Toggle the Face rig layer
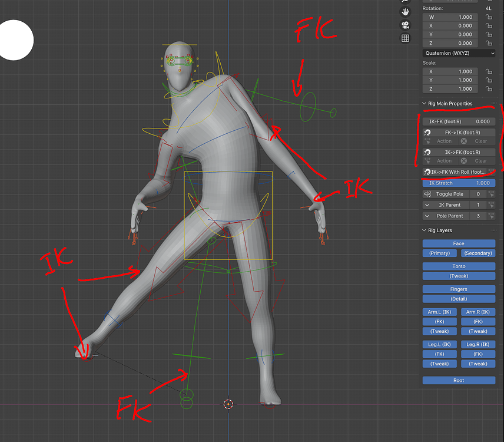This screenshot has width=504, height=442. [459, 243]
